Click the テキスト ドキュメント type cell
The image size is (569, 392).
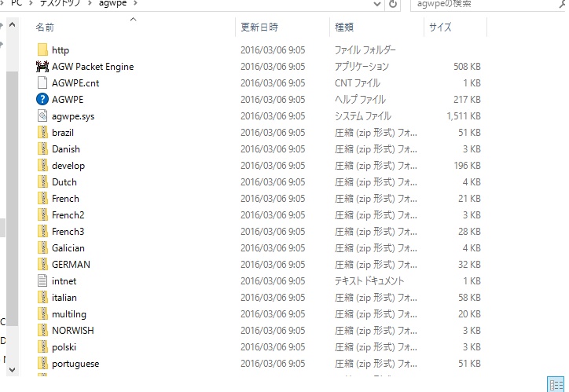coord(369,281)
